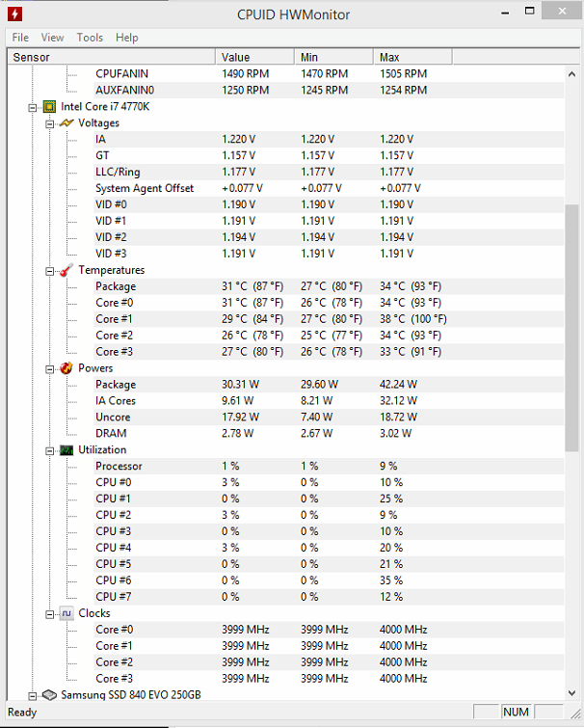This screenshot has width=584, height=728.
Task: Collapse the Intel Core i7 4770K node
Action: coord(32,108)
